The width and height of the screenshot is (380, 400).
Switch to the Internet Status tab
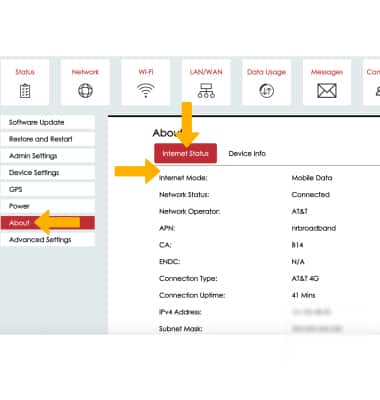(185, 153)
